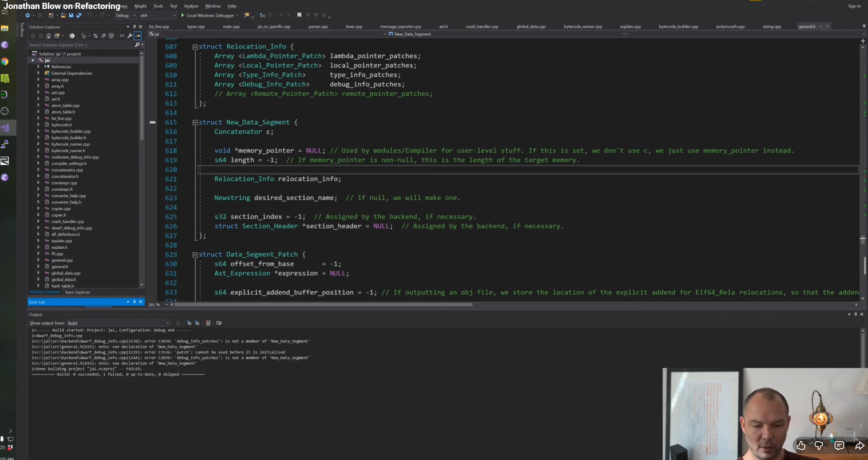
Task: Toggle Preview Selected Items in Solution Explorer
Action: tap(137, 36)
